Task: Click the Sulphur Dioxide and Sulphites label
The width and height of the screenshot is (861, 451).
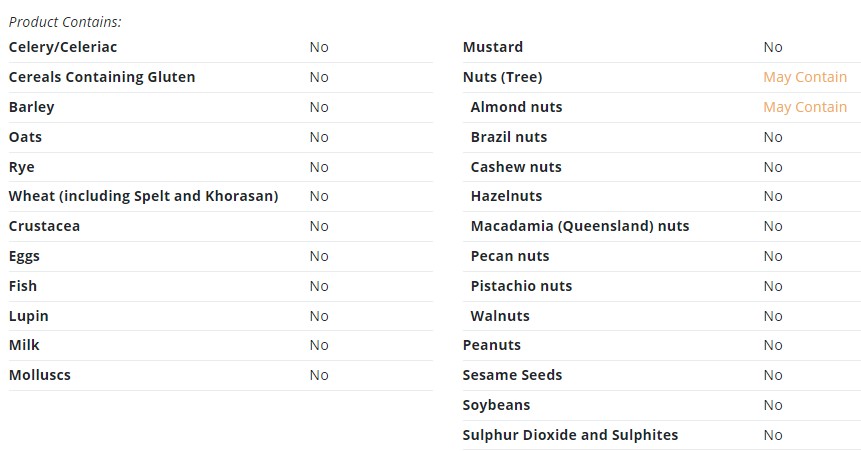Action: (x=570, y=435)
